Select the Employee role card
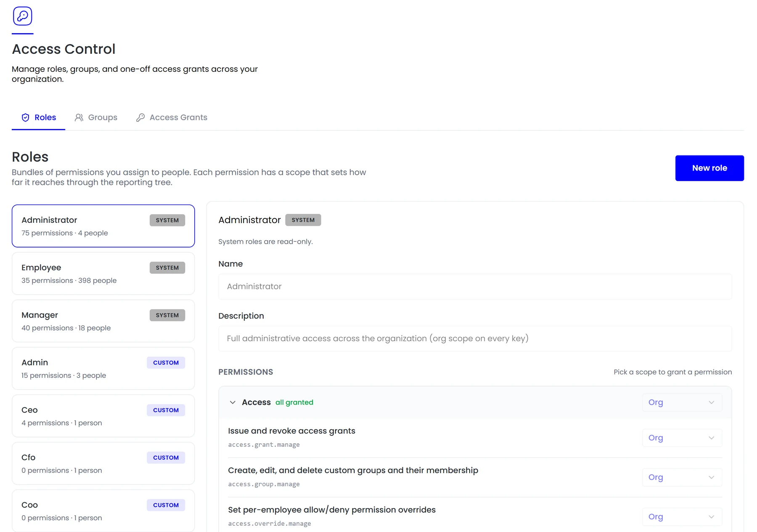 pyautogui.click(x=103, y=274)
